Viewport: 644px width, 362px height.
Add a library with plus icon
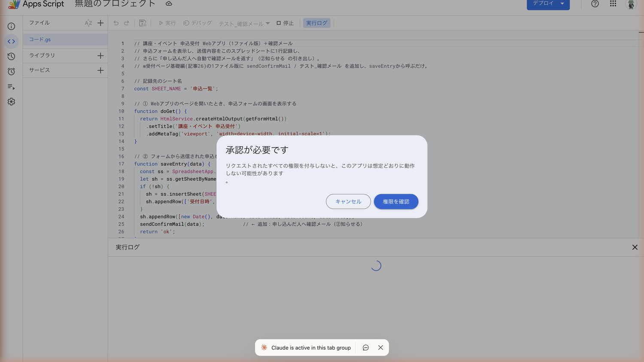(x=100, y=55)
